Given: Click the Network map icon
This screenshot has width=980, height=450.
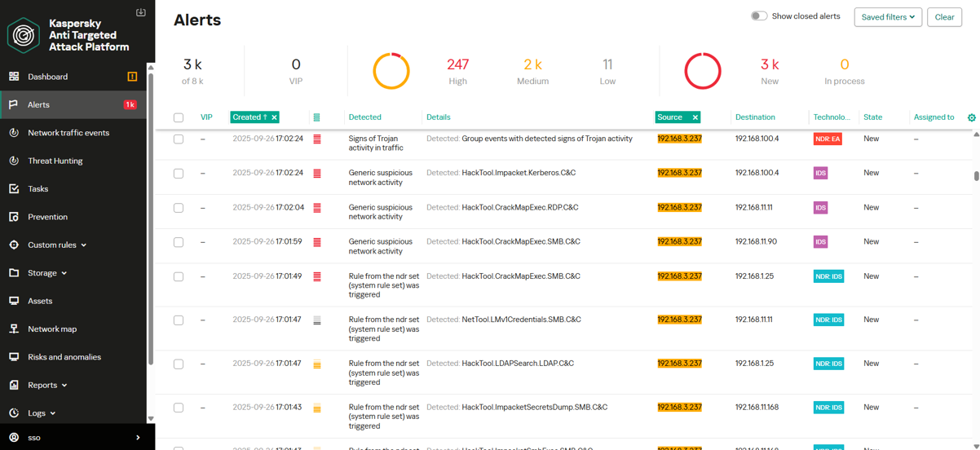Looking at the screenshot, I should coord(14,329).
